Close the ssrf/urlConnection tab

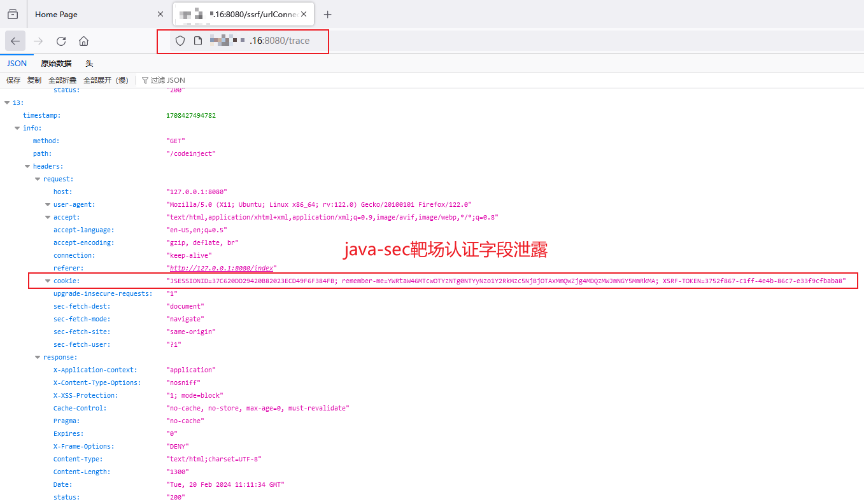(x=304, y=14)
